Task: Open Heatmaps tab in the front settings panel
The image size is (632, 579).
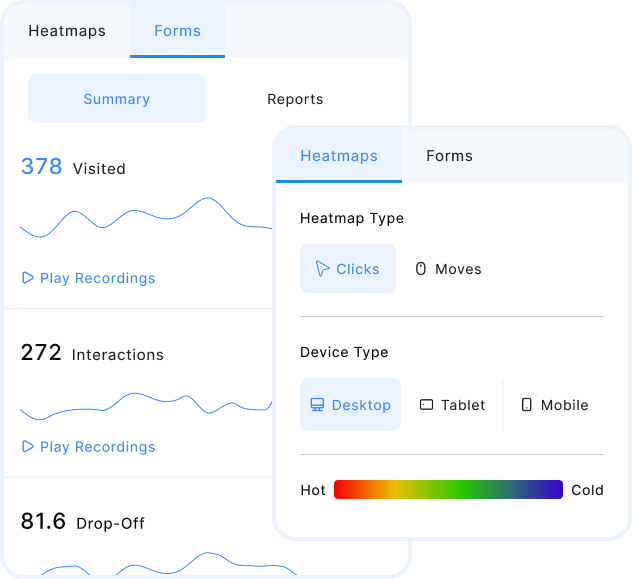Action: point(339,156)
